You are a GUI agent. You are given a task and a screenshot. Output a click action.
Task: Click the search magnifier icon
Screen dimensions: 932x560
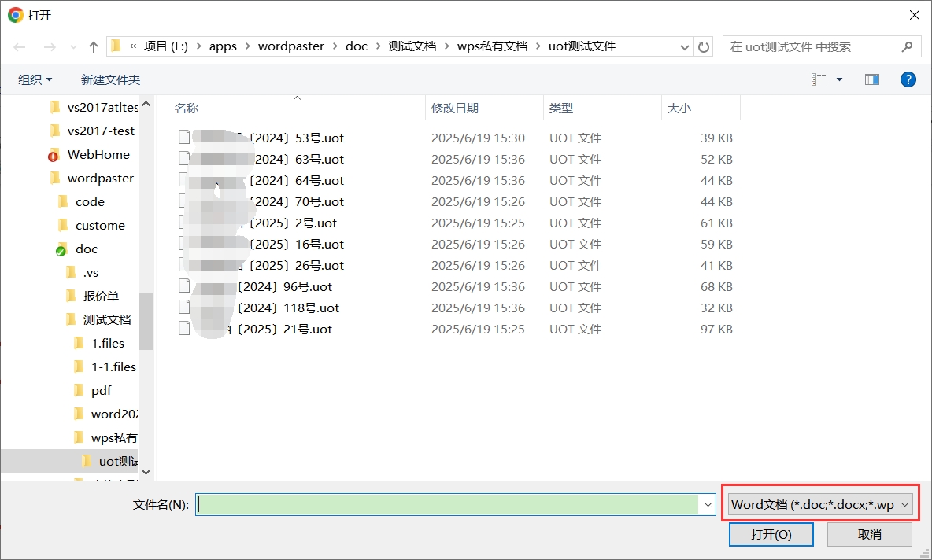pos(907,47)
